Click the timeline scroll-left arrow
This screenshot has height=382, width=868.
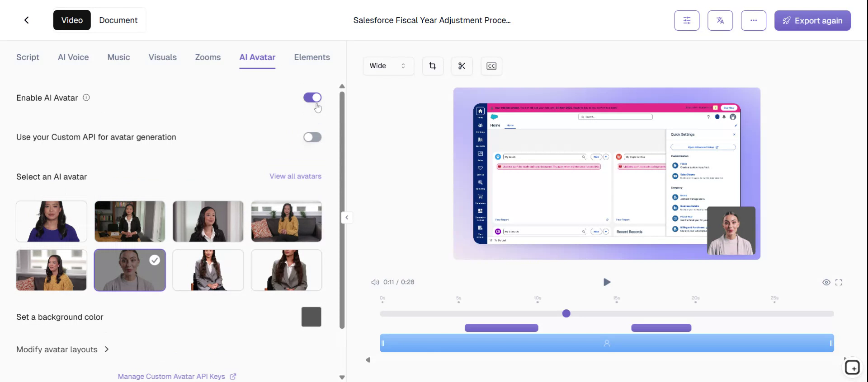click(368, 360)
